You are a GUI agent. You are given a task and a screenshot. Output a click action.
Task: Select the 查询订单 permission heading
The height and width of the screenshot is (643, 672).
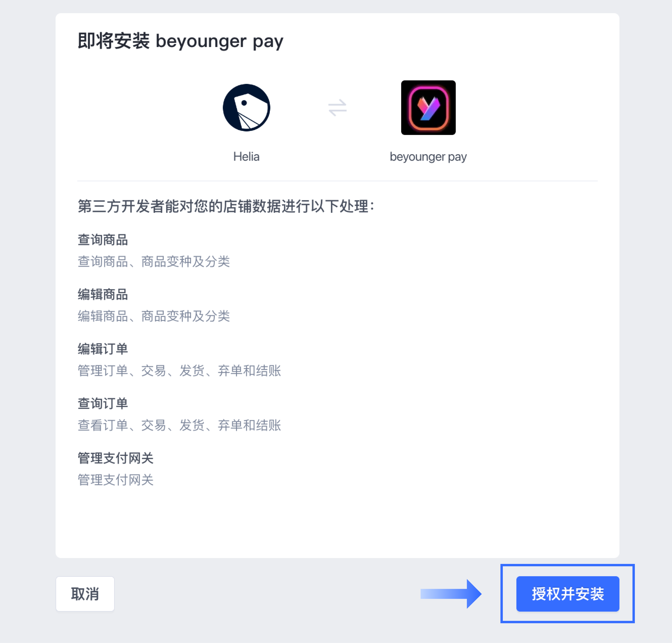tap(103, 403)
